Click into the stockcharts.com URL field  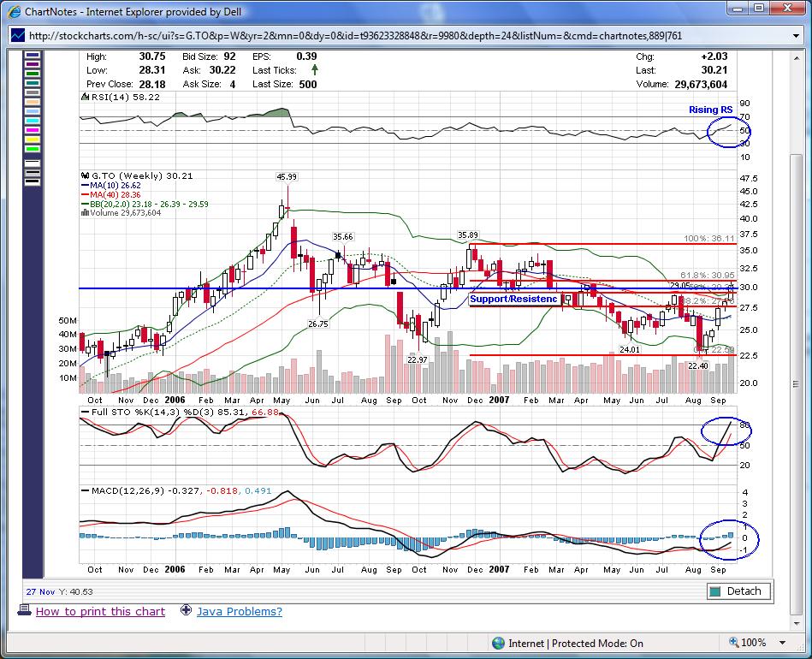[385, 35]
